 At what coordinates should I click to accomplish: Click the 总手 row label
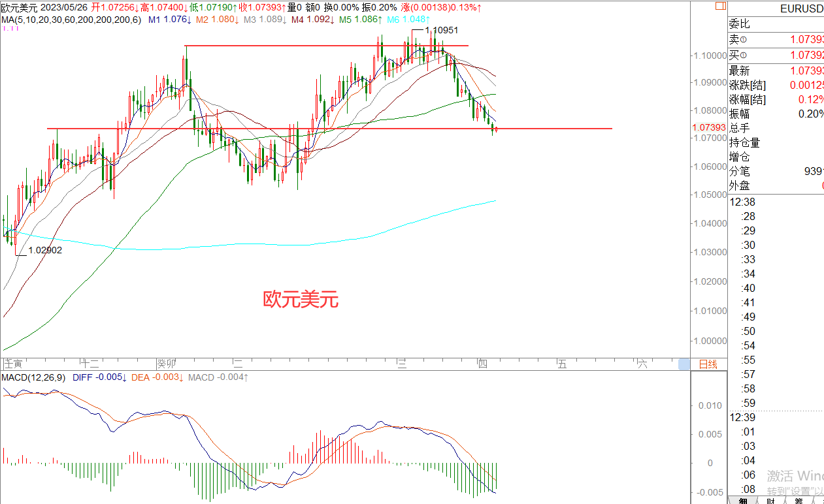pyautogui.click(x=740, y=128)
